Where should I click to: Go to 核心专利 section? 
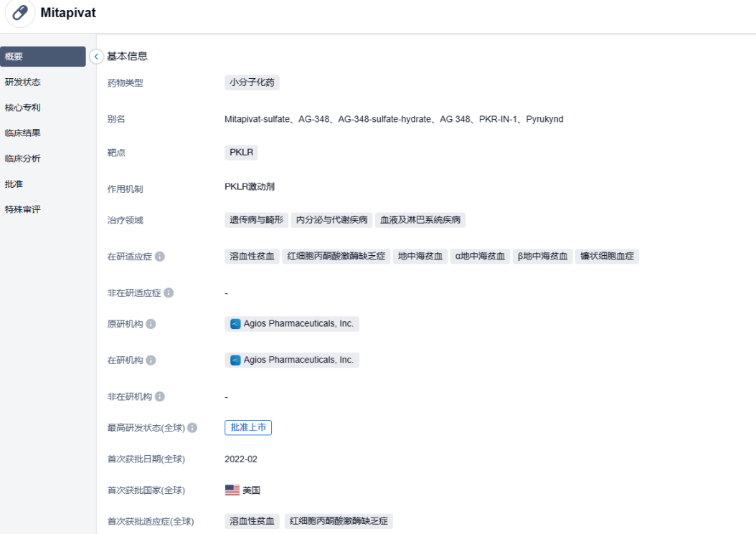tap(23, 108)
